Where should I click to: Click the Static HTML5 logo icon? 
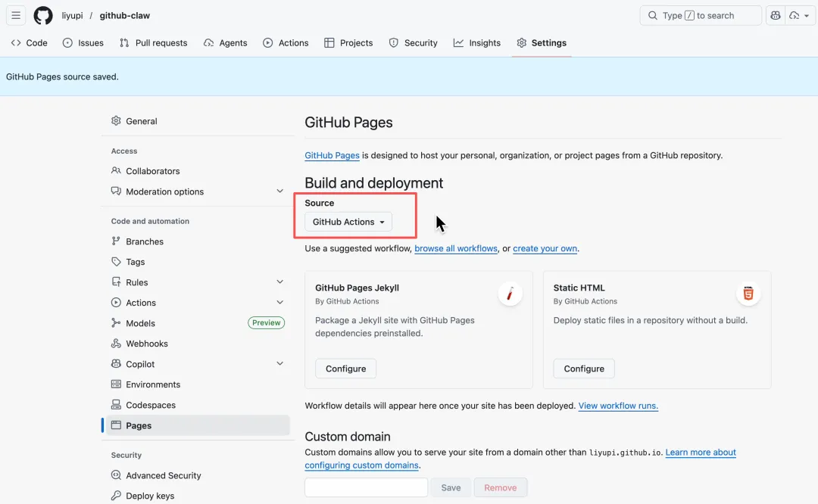tap(748, 294)
